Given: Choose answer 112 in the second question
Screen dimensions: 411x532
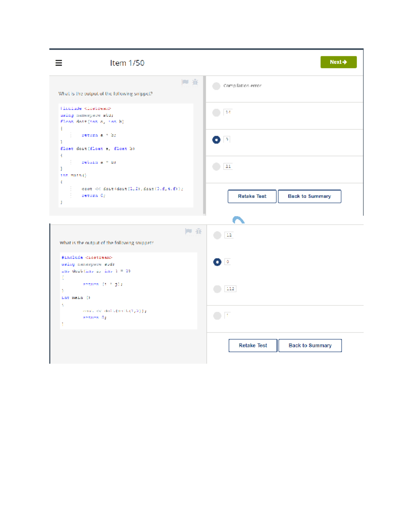Looking at the screenshot, I should [217, 289].
